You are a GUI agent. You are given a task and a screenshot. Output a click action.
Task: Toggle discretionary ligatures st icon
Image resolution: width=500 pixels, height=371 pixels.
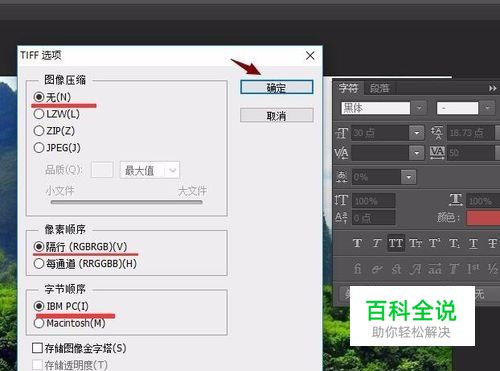click(396, 268)
